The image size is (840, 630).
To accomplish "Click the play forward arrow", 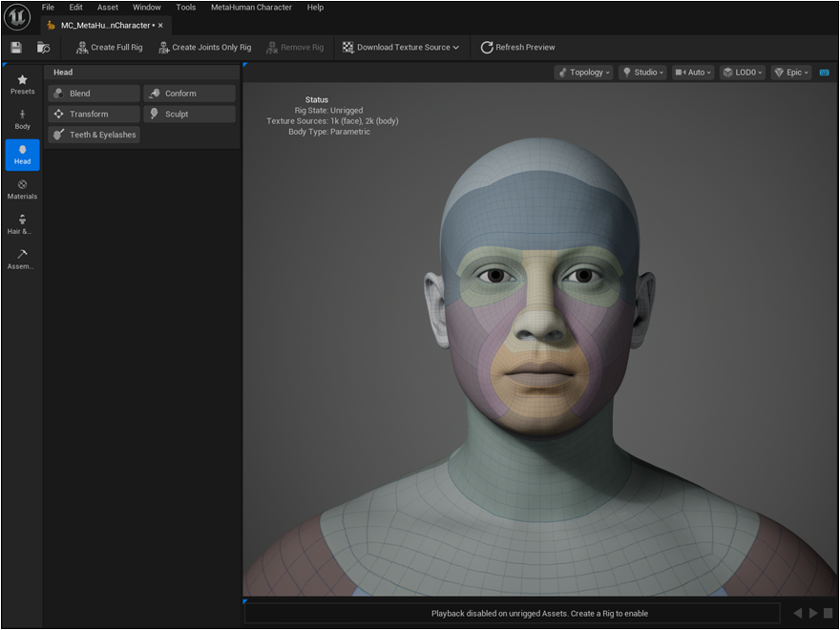I will click(813, 613).
